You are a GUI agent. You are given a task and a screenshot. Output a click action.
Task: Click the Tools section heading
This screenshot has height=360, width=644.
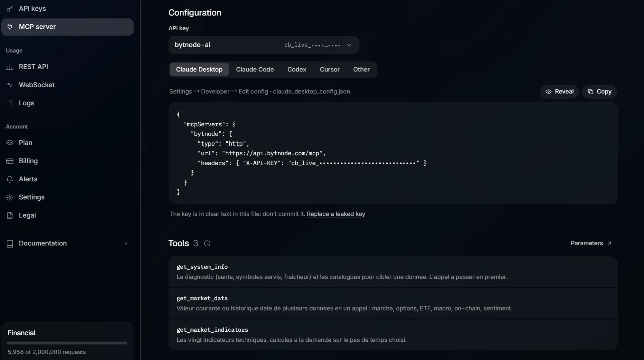coord(179,243)
